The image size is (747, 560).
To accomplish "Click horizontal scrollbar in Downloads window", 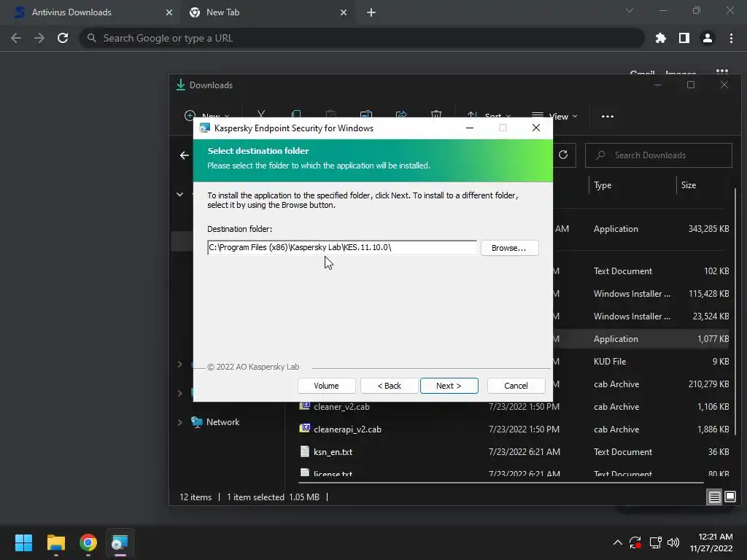I will pyautogui.click(x=500, y=483).
